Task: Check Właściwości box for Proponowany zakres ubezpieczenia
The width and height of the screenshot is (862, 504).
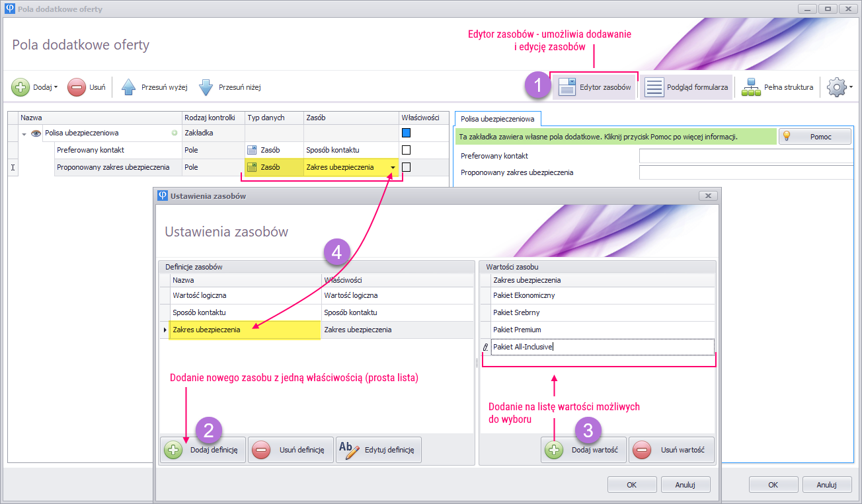Action: 407,167
